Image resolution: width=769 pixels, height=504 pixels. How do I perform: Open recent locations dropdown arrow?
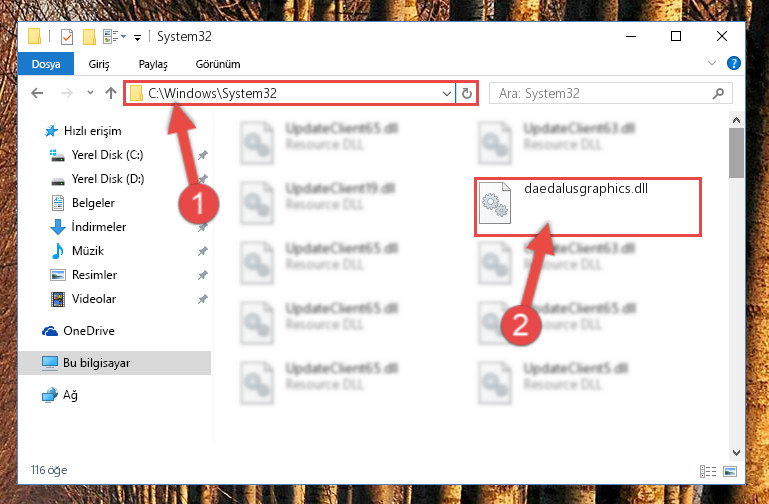click(90, 93)
